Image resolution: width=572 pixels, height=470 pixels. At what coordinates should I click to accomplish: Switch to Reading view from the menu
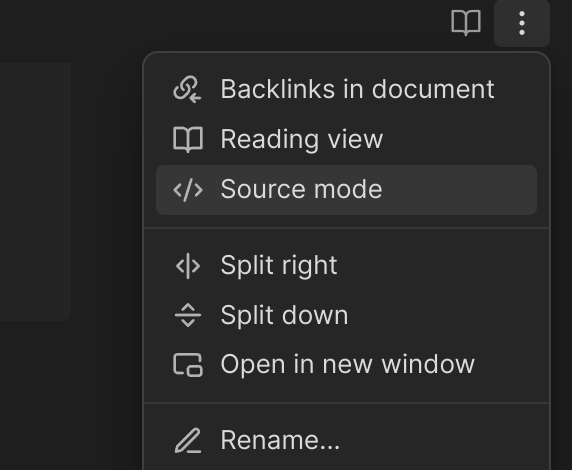click(346, 139)
